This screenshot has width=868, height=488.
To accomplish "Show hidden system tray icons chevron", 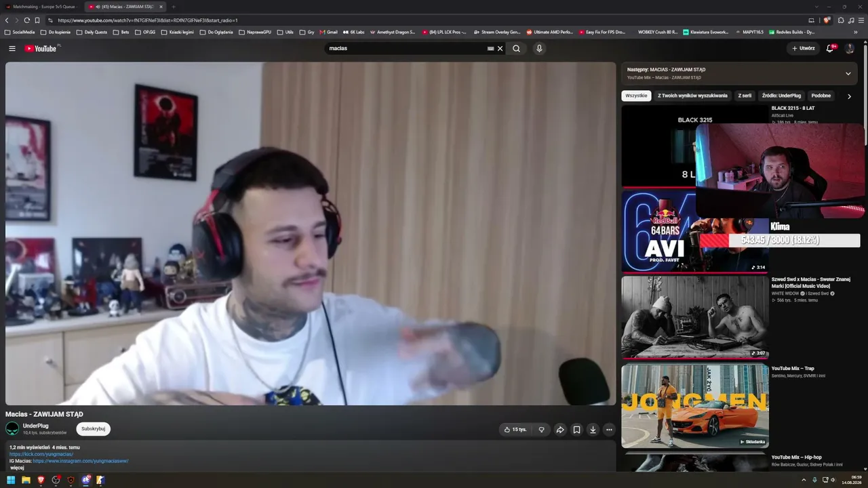I will (x=805, y=480).
